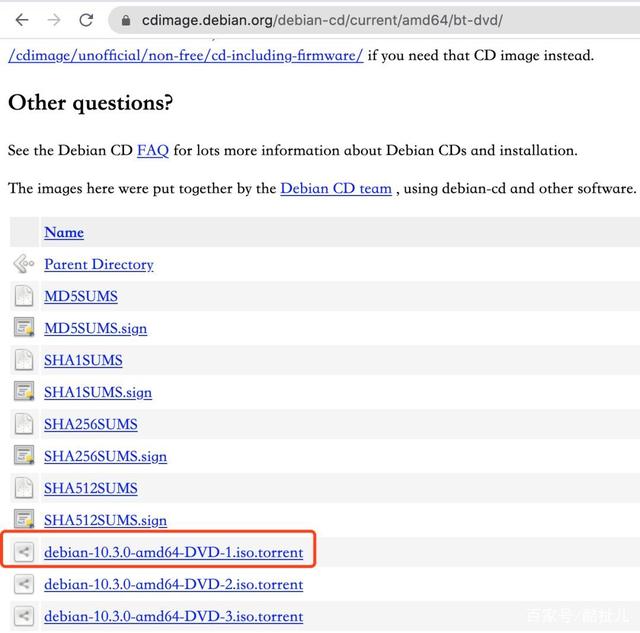Open SHA1SUMS.sign file
The width and height of the screenshot is (640, 633).
point(98,393)
